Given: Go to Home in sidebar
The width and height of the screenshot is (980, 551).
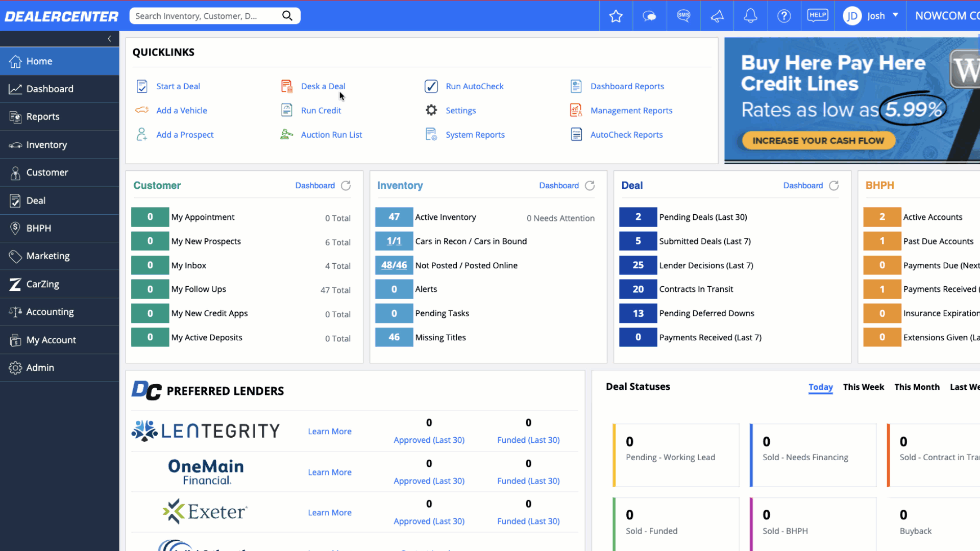Looking at the screenshot, I should tap(60, 61).
